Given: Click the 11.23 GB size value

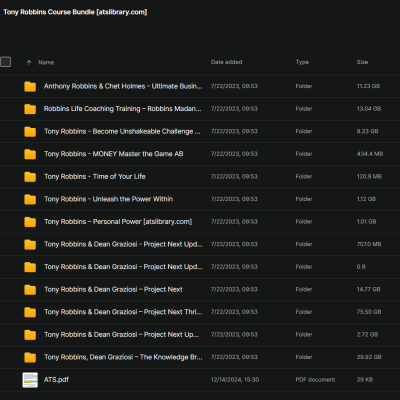Looking at the screenshot, I should pyautogui.click(x=368, y=86).
